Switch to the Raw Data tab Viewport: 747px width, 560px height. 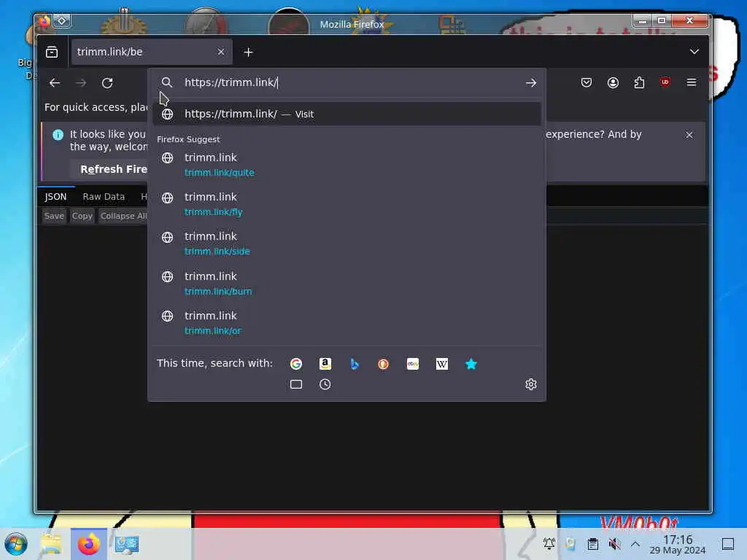104,196
